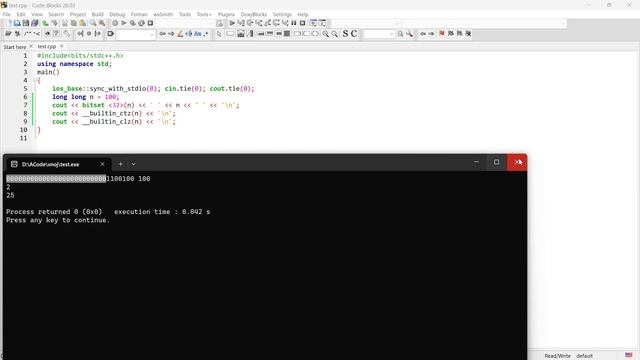The height and width of the screenshot is (360, 640).
Task: Click the Step out debugger icon
Action: tap(268, 23)
